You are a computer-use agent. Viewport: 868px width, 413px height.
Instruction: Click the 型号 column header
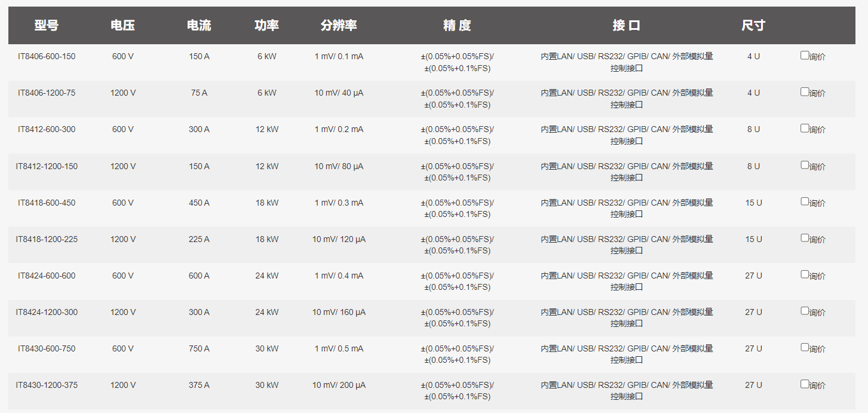(x=47, y=25)
